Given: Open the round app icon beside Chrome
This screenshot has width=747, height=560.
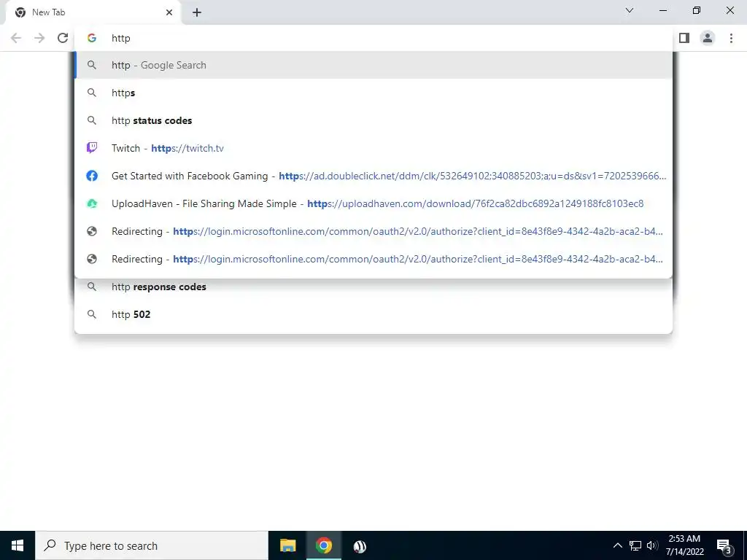Looking at the screenshot, I should coord(360,546).
